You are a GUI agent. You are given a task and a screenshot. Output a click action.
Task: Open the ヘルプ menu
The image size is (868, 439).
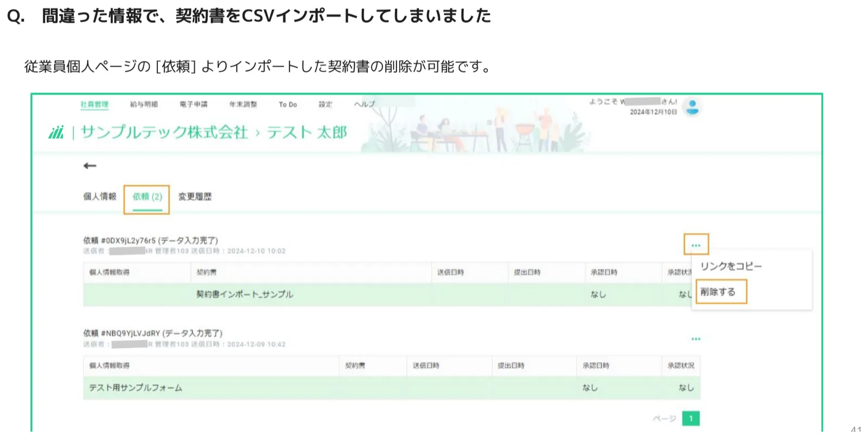pyautogui.click(x=365, y=104)
